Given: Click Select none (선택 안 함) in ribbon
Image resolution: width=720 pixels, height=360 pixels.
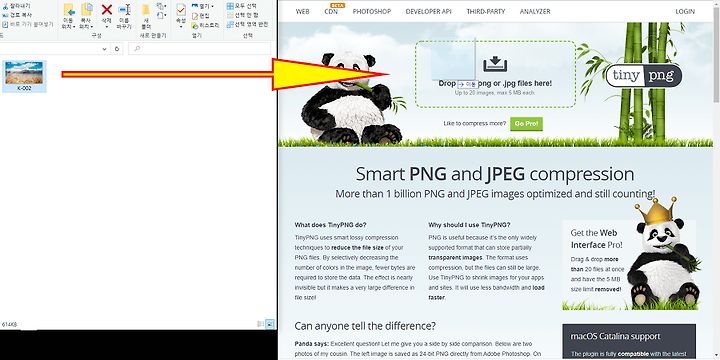Looking at the screenshot, I should [242, 15].
